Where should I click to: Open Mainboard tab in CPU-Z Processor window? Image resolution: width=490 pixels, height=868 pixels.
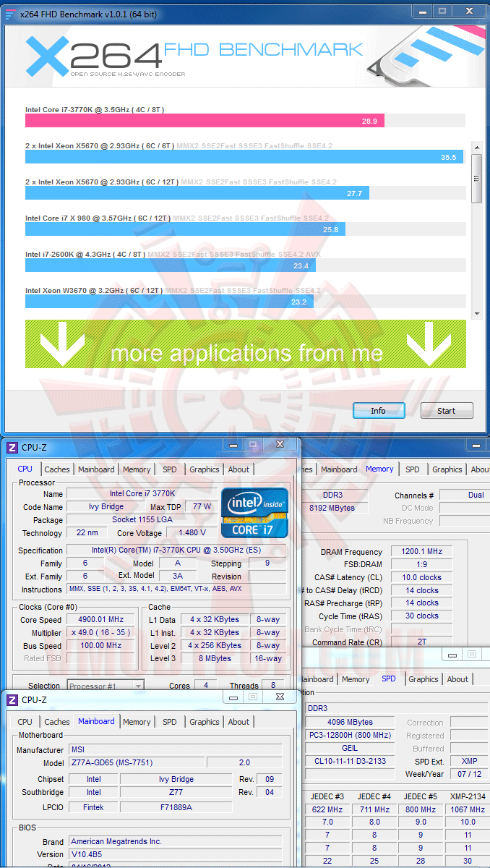coord(96,469)
